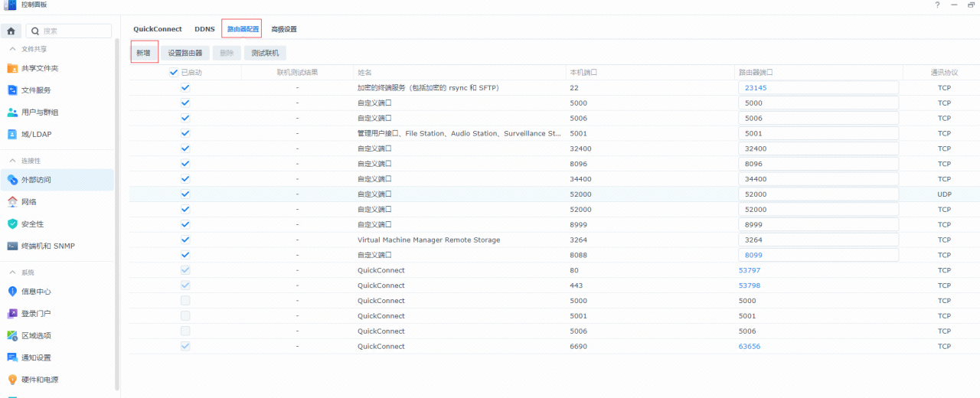Select the 加密的终端服务 row name
Viewport: 980px width, 398px height.
tap(428, 88)
